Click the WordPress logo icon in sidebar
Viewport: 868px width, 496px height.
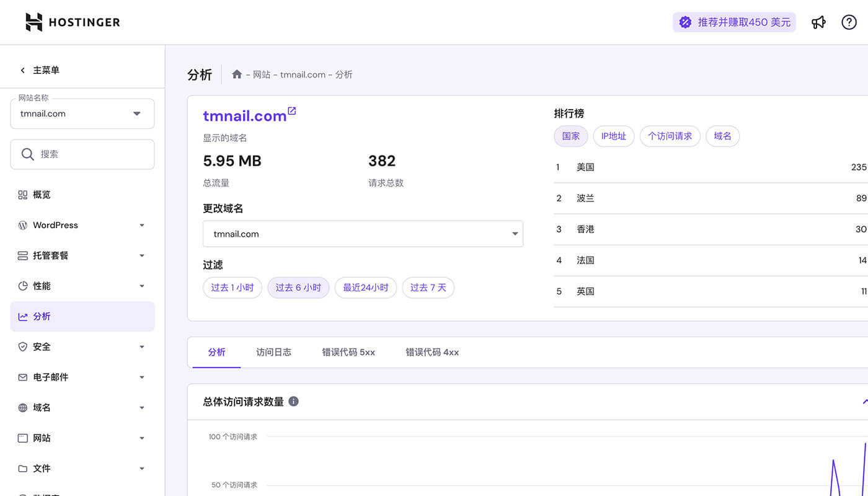click(23, 225)
